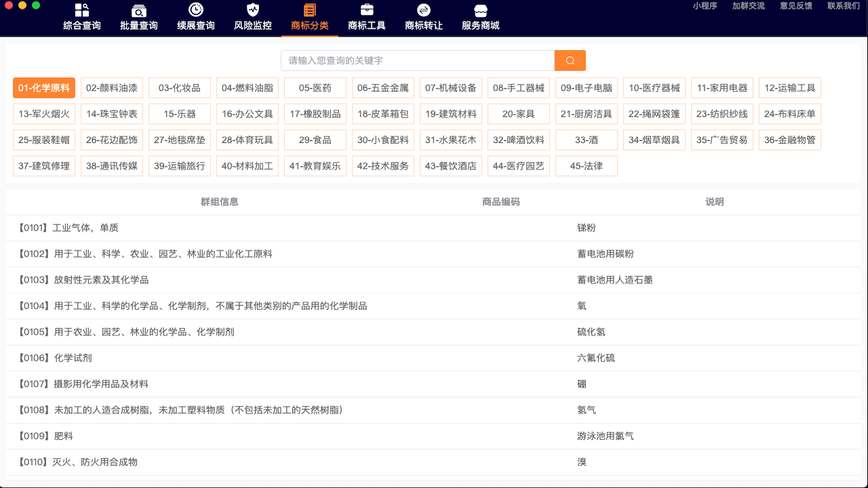Viewport: 868px width, 488px height.
Task: Select the 综合查询 search icon
Action: pos(81,10)
